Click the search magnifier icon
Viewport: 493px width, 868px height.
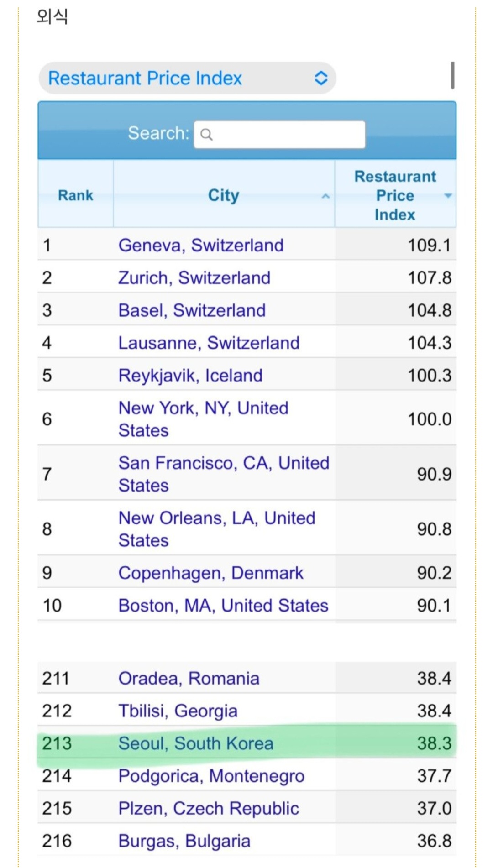pyautogui.click(x=206, y=134)
